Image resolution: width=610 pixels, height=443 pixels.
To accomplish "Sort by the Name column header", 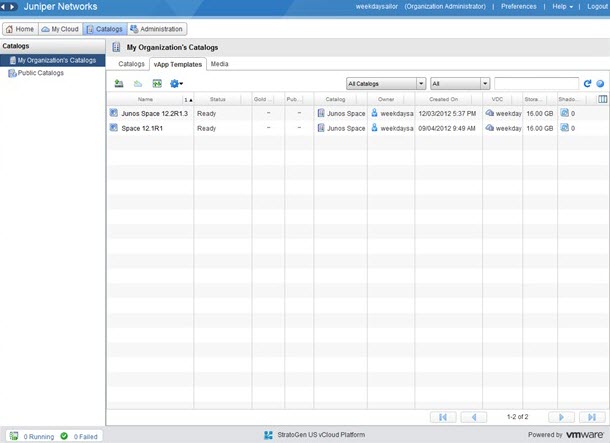I will pos(145,99).
